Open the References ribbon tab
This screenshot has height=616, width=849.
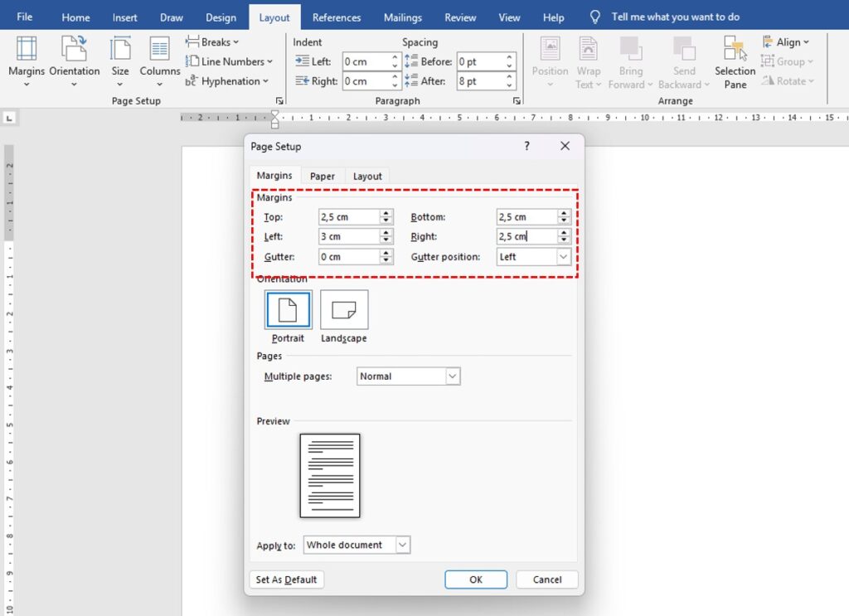click(x=337, y=17)
